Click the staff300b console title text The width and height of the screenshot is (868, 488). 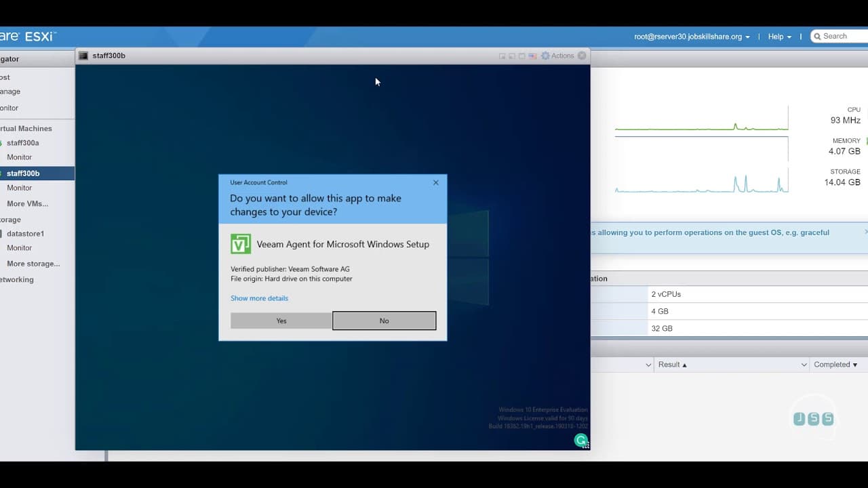pyautogui.click(x=108, y=56)
